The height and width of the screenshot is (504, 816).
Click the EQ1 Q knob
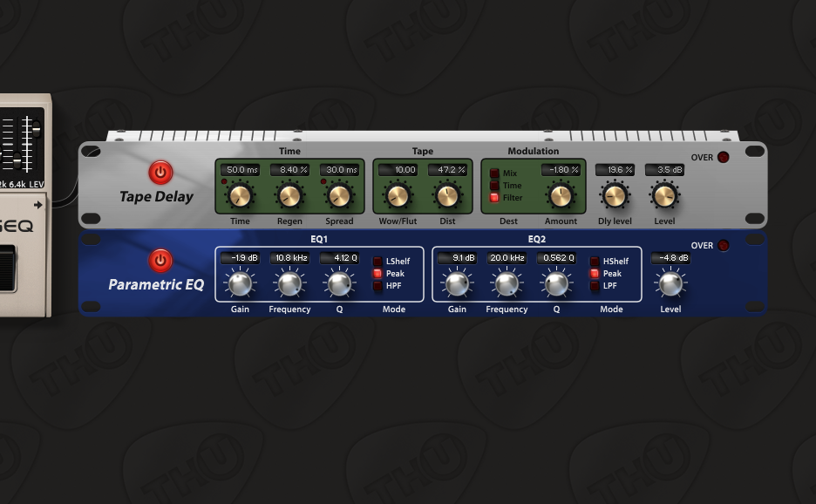click(x=339, y=284)
